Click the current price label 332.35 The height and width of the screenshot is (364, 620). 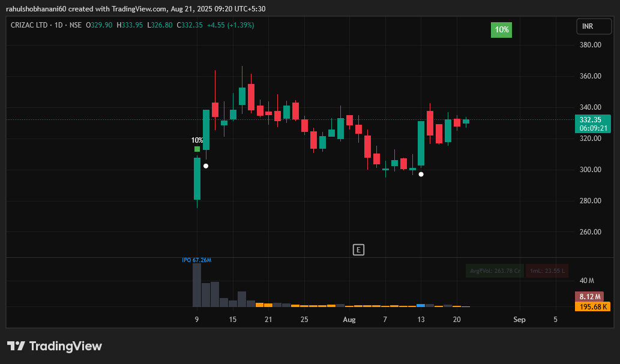(x=591, y=120)
